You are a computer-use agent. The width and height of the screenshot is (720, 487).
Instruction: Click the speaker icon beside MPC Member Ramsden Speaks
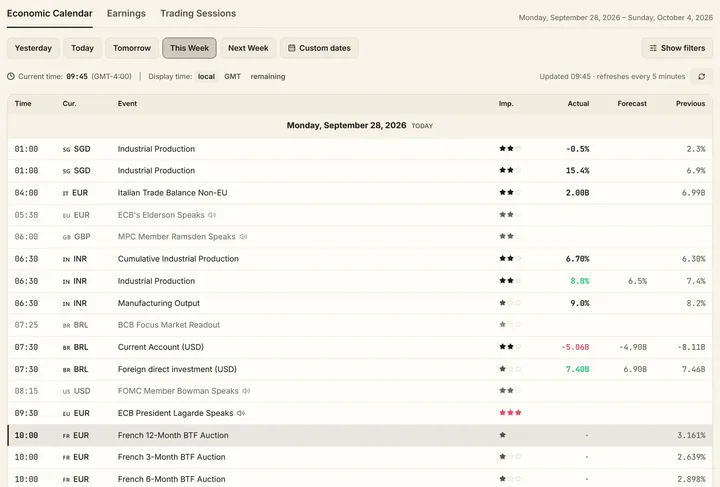(243, 237)
